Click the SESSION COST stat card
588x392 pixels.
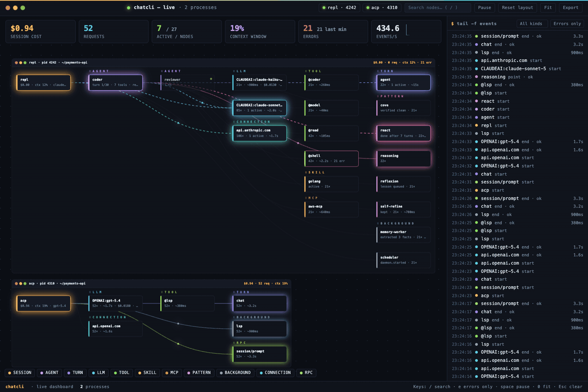coord(41,31)
